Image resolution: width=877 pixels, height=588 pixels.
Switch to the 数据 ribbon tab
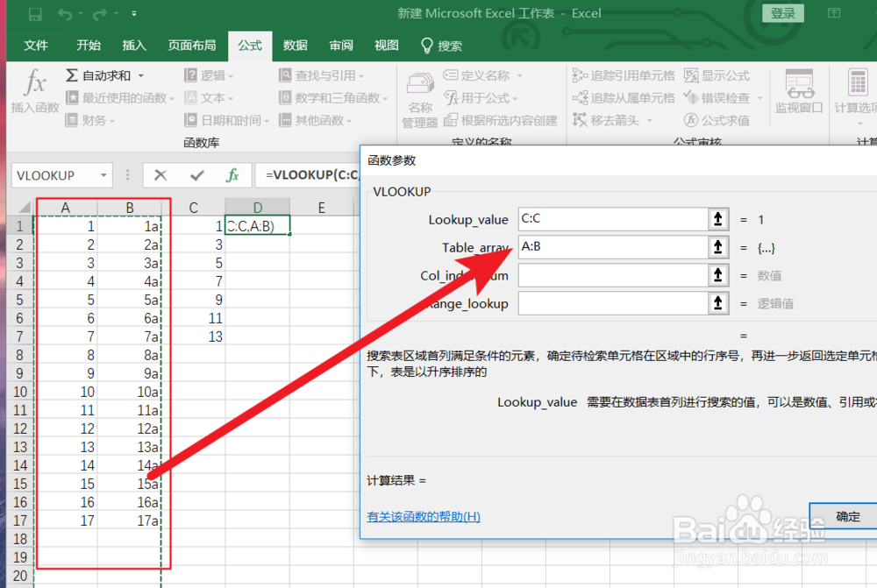pyautogui.click(x=295, y=45)
